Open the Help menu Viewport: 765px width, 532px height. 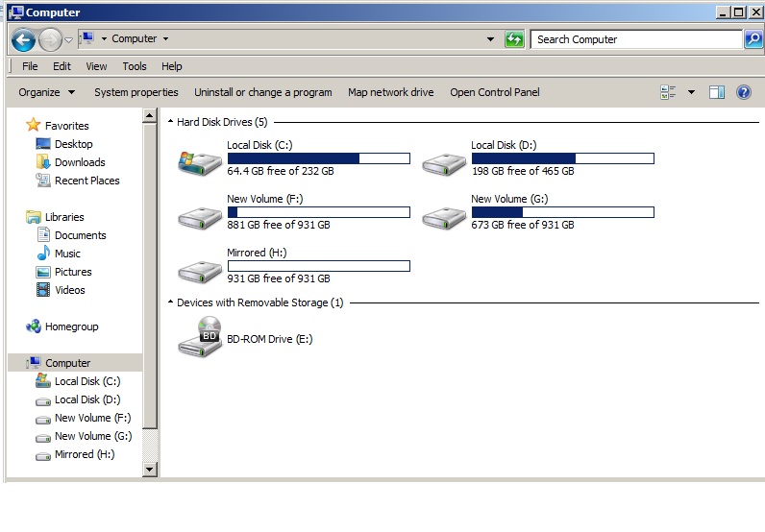tap(172, 66)
